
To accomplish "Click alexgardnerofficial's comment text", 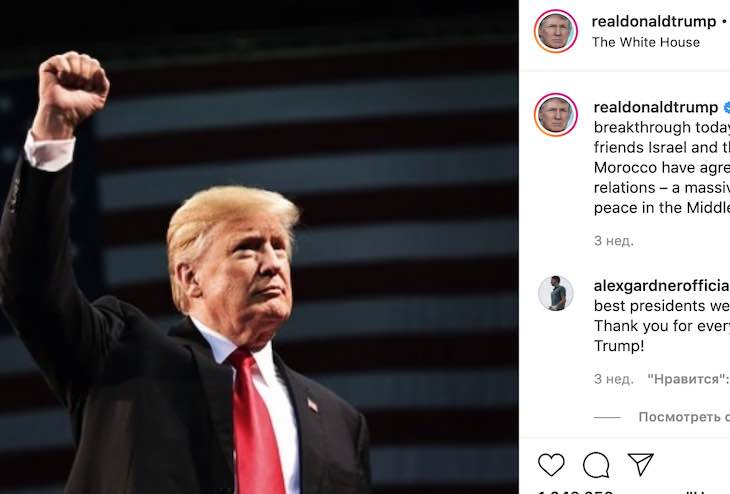I will tap(661, 326).
